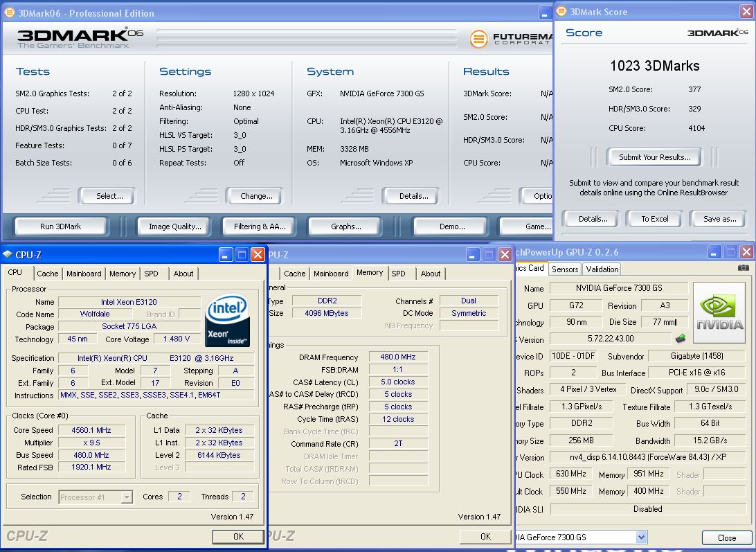Open the Memory tab in front CPU-Z
The width and height of the screenshot is (756, 552).
click(x=123, y=274)
